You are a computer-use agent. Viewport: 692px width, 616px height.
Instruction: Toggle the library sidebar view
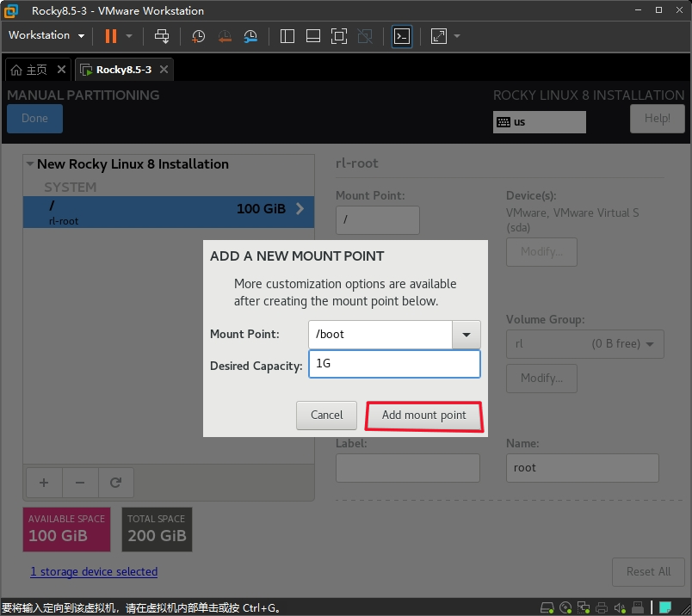pyautogui.click(x=287, y=36)
